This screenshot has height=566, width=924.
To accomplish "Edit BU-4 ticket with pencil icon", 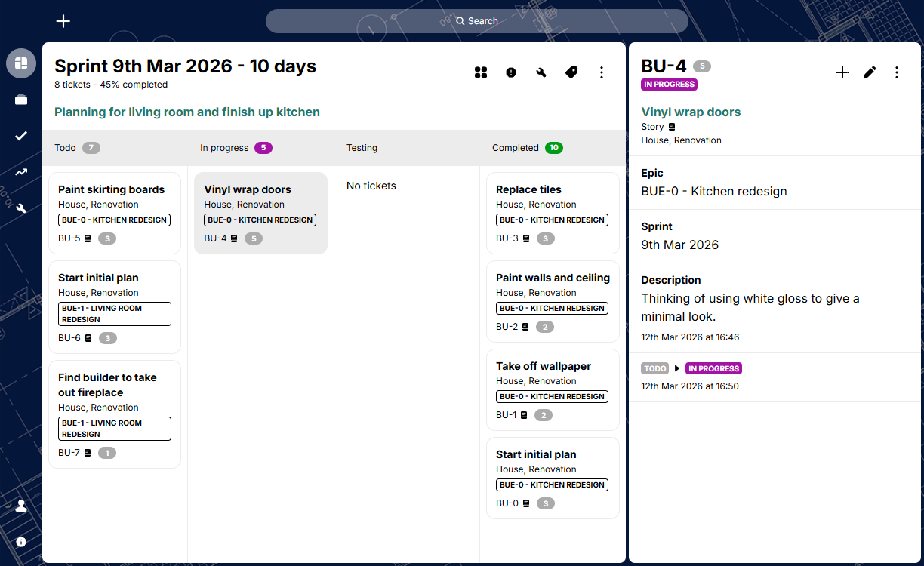I will (x=870, y=72).
